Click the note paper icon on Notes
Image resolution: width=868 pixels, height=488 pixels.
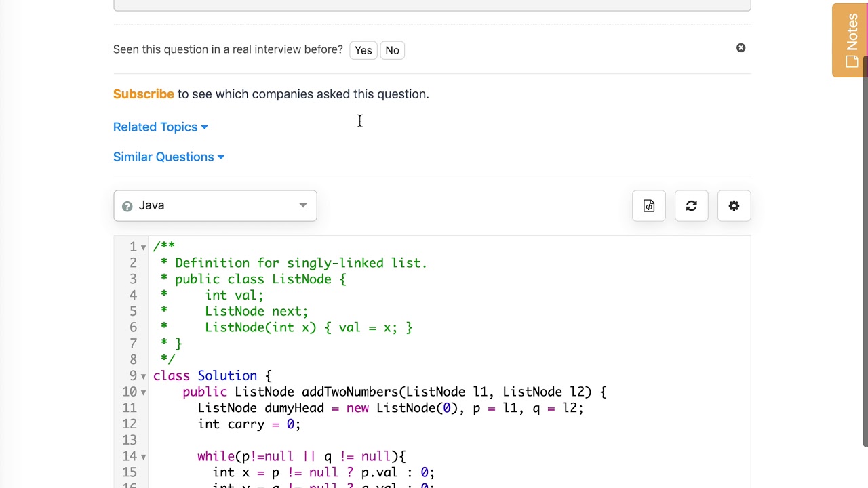pyautogui.click(x=852, y=62)
